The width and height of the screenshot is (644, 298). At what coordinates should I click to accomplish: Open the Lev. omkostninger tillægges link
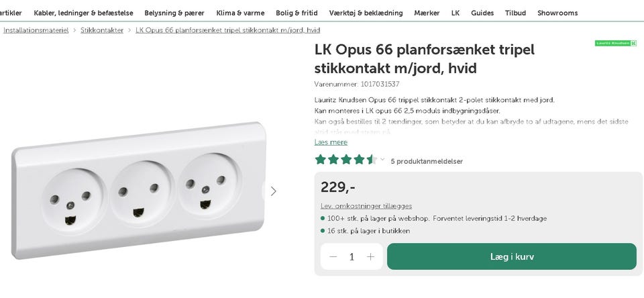[366, 206]
